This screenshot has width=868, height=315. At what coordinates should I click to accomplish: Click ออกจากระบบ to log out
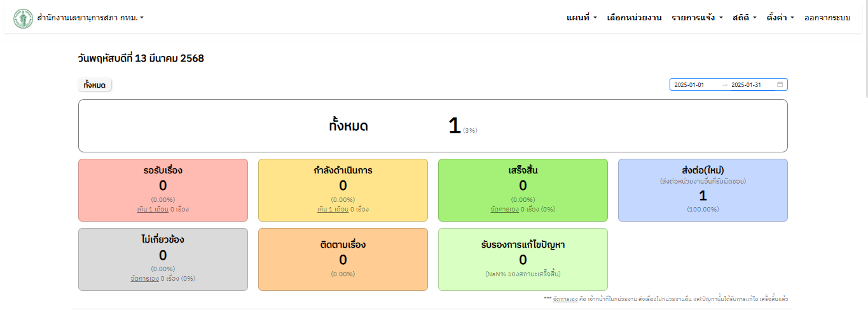coord(827,18)
